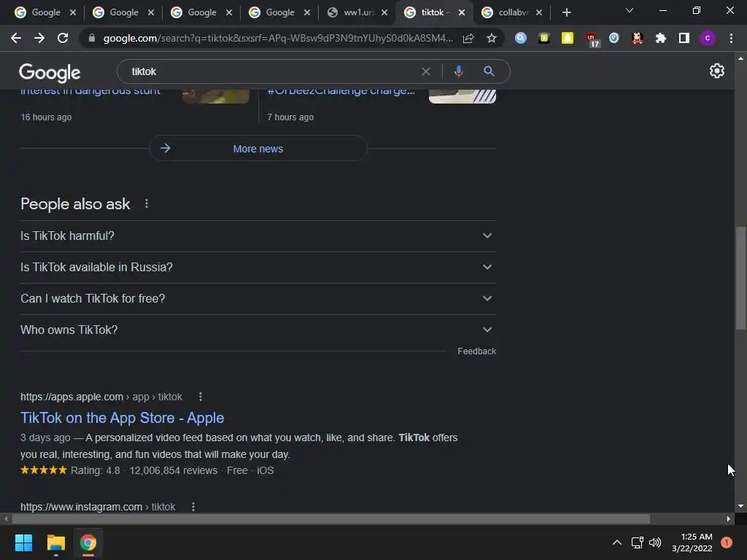Open options for apps.apple.com result
747x560 pixels.
click(x=201, y=397)
